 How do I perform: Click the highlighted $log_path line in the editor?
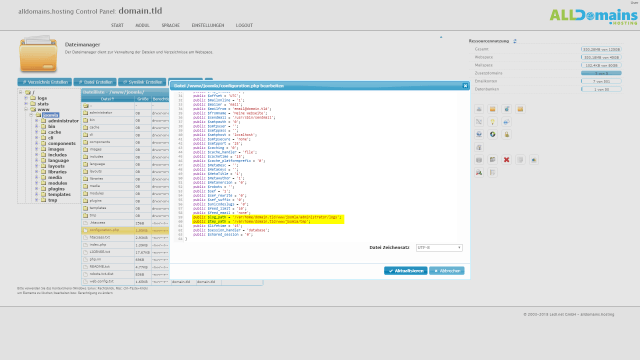pos(268,217)
